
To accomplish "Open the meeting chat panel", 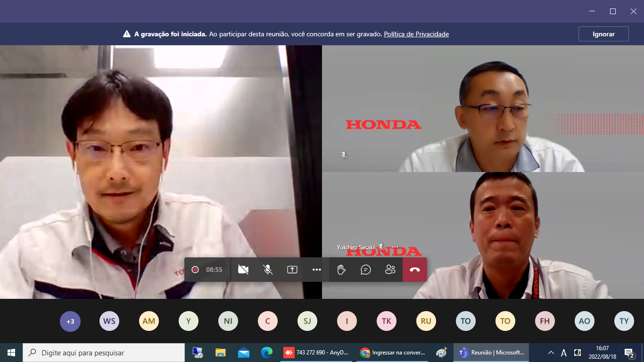I will 366,270.
